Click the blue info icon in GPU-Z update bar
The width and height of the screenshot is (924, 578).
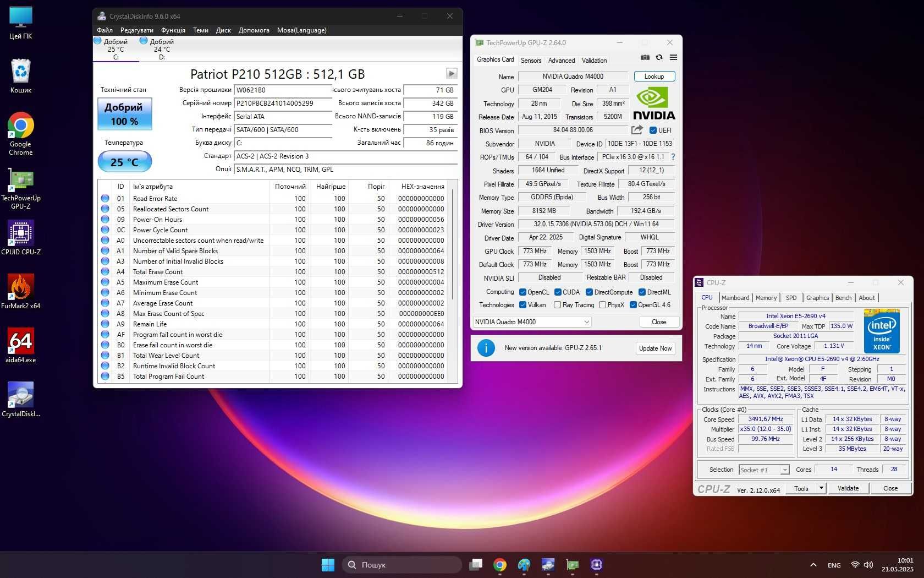pos(486,348)
